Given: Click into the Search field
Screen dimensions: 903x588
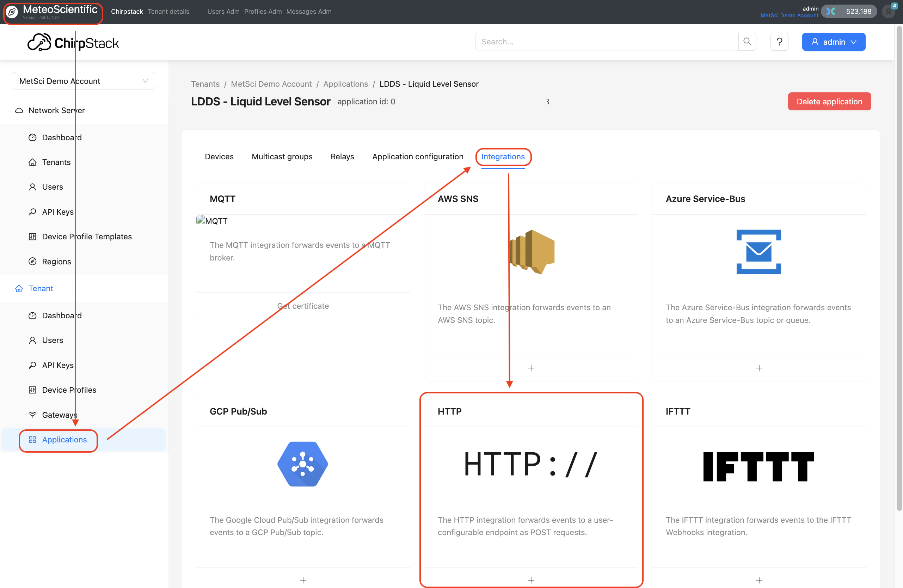Looking at the screenshot, I should (x=607, y=42).
